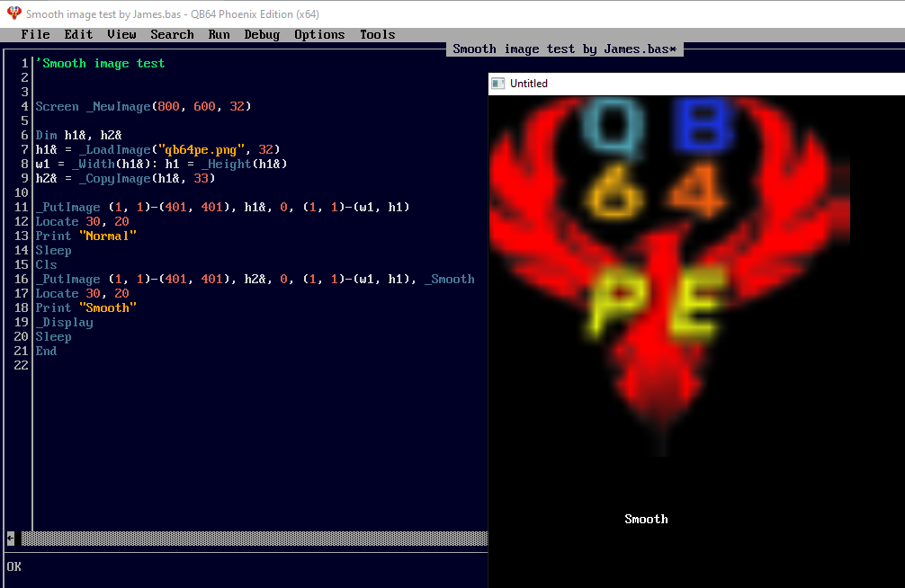Click the "Smooth" string on line 18

click(x=108, y=308)
